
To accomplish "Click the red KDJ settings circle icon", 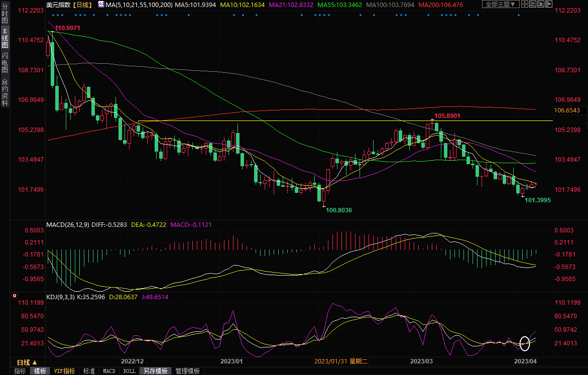I will point(15,296).
